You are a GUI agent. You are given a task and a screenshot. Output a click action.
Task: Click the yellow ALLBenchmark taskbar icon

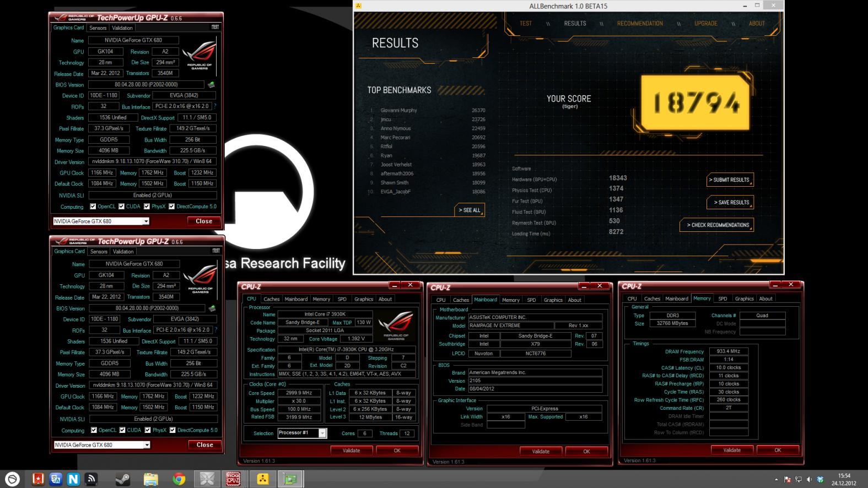click(x=262, y=479)
